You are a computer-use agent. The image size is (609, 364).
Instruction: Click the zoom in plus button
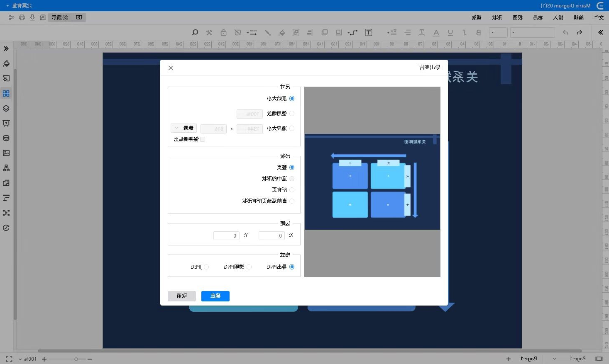tap(44, 359)
